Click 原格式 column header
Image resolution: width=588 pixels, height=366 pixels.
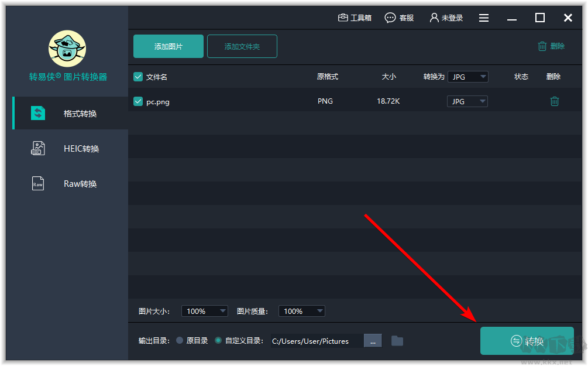tap(328, 77)
